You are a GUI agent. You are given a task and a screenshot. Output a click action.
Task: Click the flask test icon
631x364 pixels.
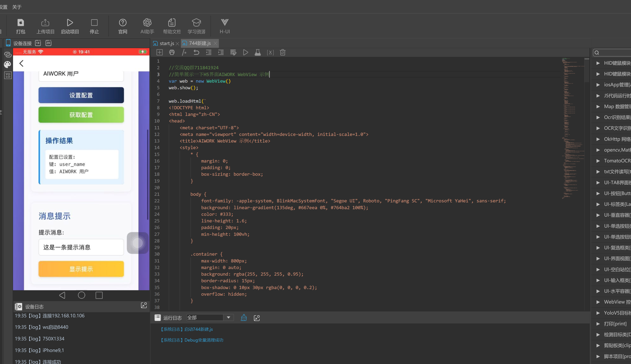click(258, 52)
